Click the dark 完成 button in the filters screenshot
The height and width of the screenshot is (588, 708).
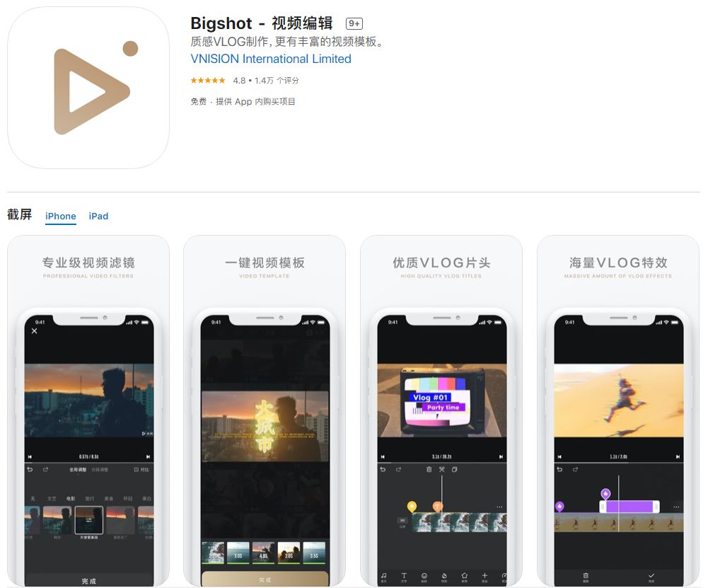89,580
